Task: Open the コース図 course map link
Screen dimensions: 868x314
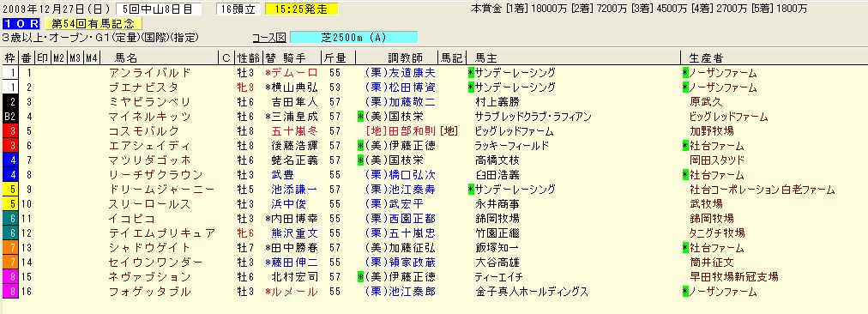Action: point(269,38)
